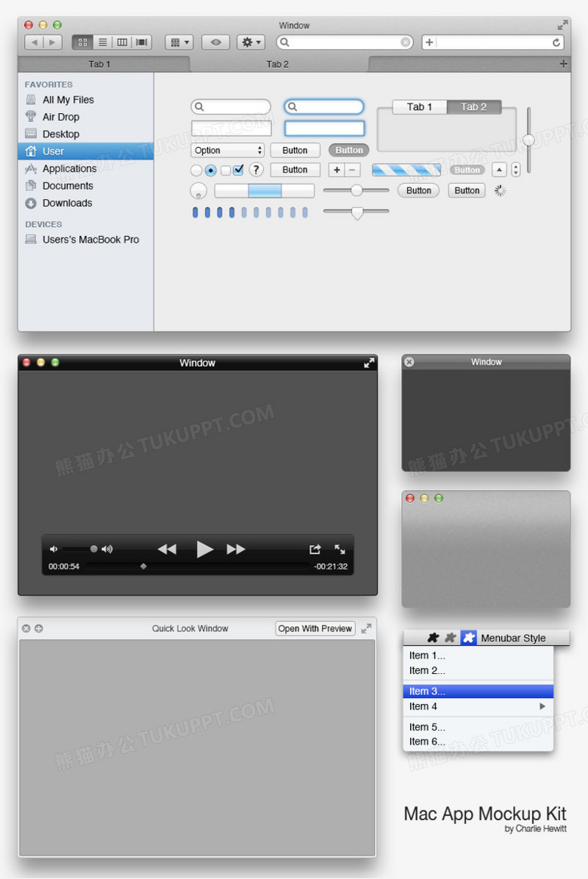Choose Item 1... in the menu
Screen dimensions: 588x879
click(478, 655)
